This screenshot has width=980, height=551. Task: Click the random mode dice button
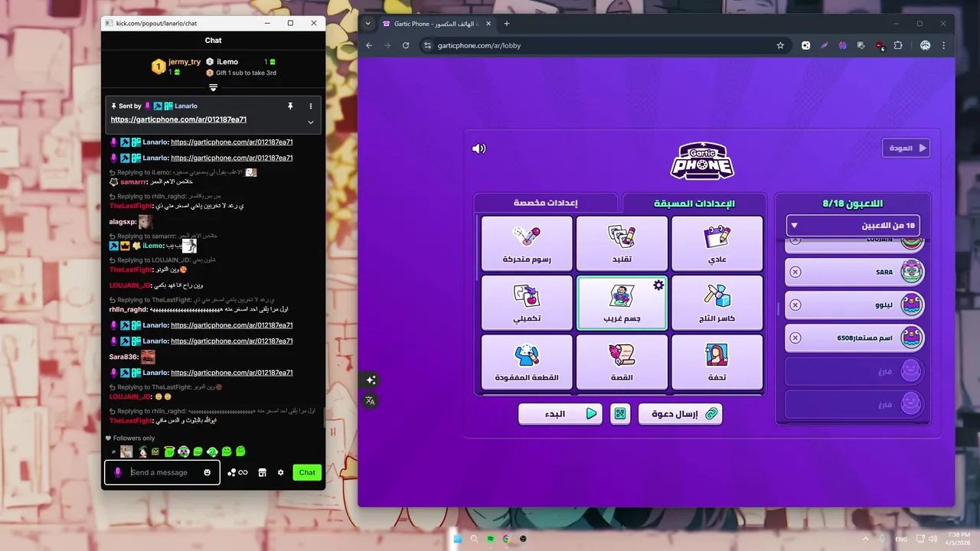620,414
